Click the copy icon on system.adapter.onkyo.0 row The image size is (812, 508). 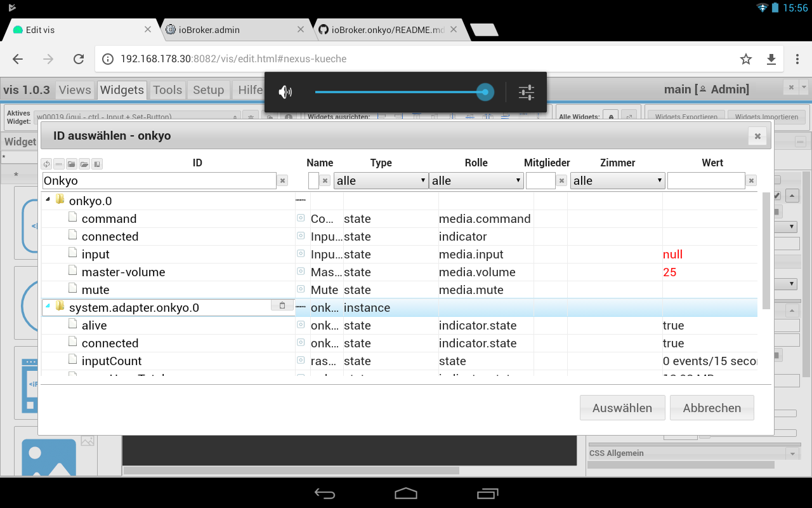282,305
